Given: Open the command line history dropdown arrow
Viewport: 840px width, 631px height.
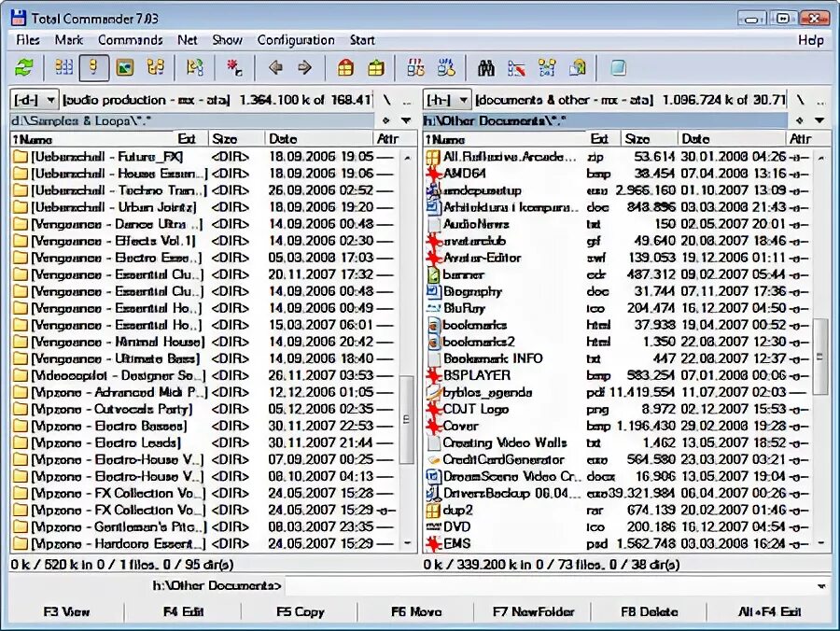Looking at the screenshot, I should pos(821,586).
